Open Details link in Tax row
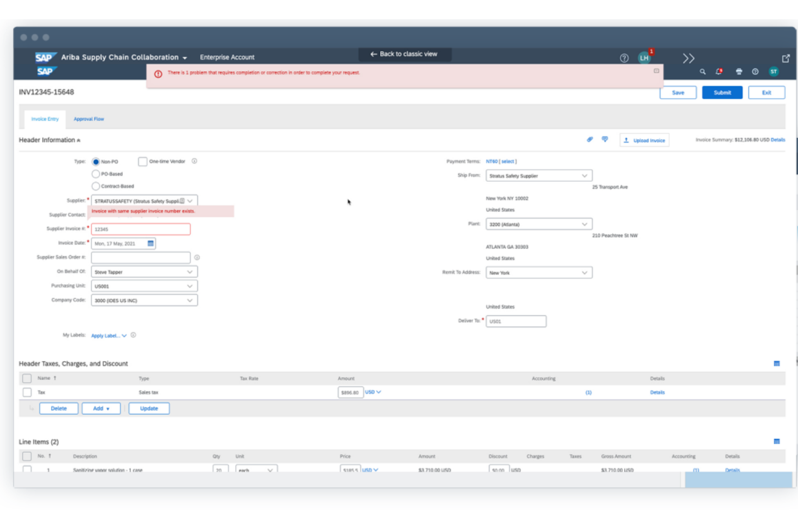 [657, 392]
